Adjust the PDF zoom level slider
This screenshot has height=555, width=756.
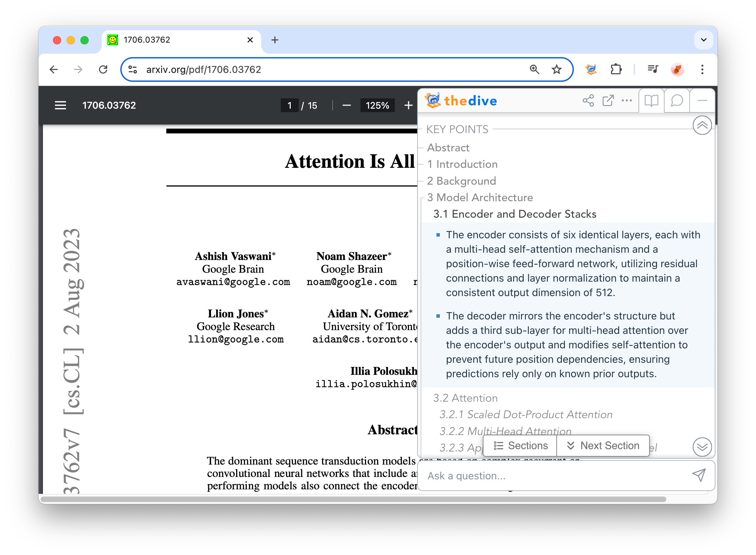pos(376,106)
